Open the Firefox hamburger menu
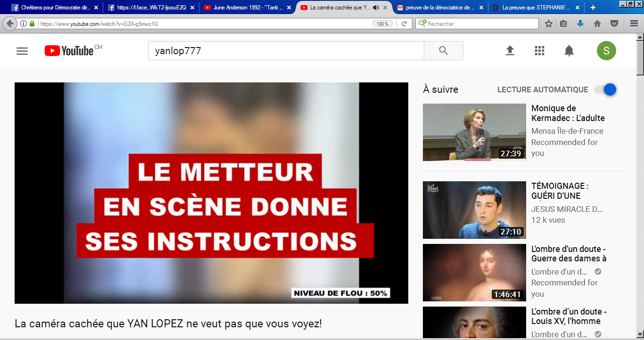Screen dimensions: 644x340 634,24
